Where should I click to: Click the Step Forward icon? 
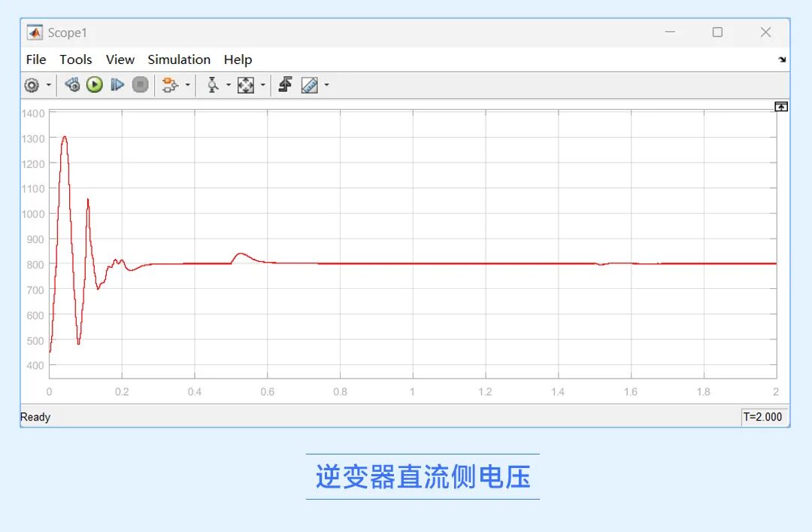117,85
